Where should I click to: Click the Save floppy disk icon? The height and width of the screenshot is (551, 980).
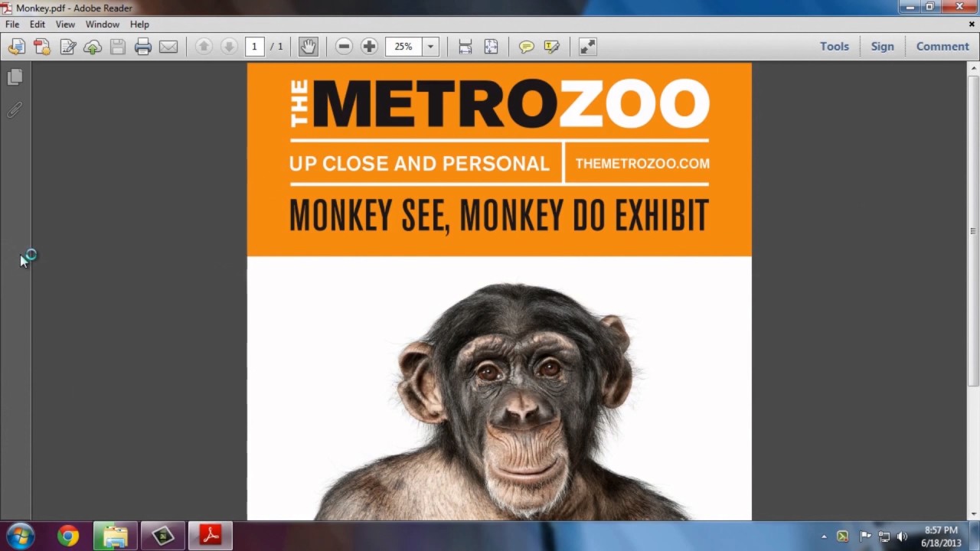pyautogui.click(x=117, y=47)
